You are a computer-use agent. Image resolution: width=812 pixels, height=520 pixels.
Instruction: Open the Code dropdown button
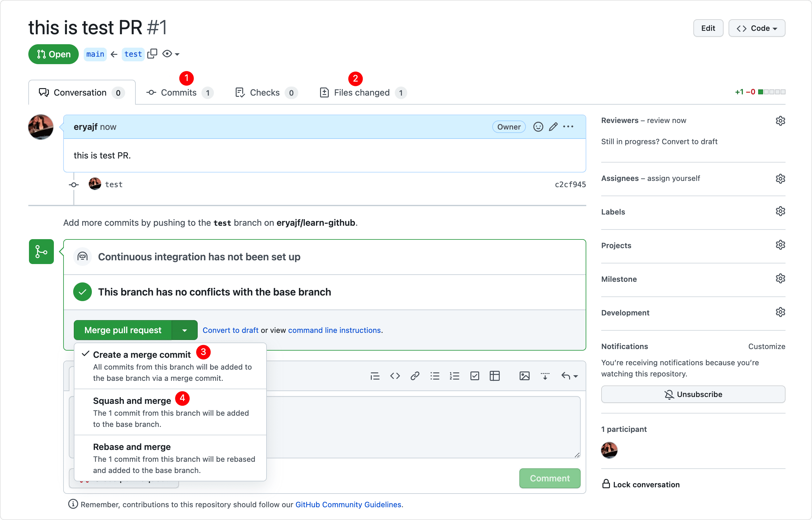pyautogui.click(x=756, y=28)
